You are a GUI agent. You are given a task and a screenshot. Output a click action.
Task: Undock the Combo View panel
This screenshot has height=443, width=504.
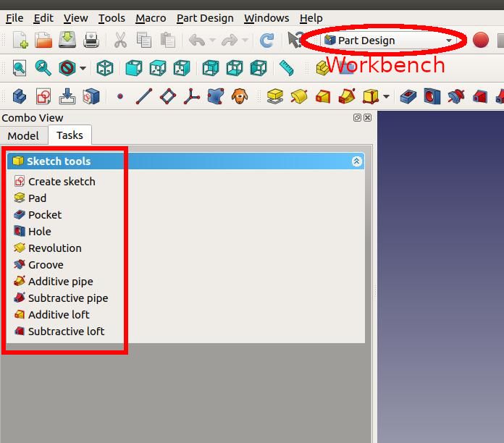pyautogui.click(x=357, y=117)
